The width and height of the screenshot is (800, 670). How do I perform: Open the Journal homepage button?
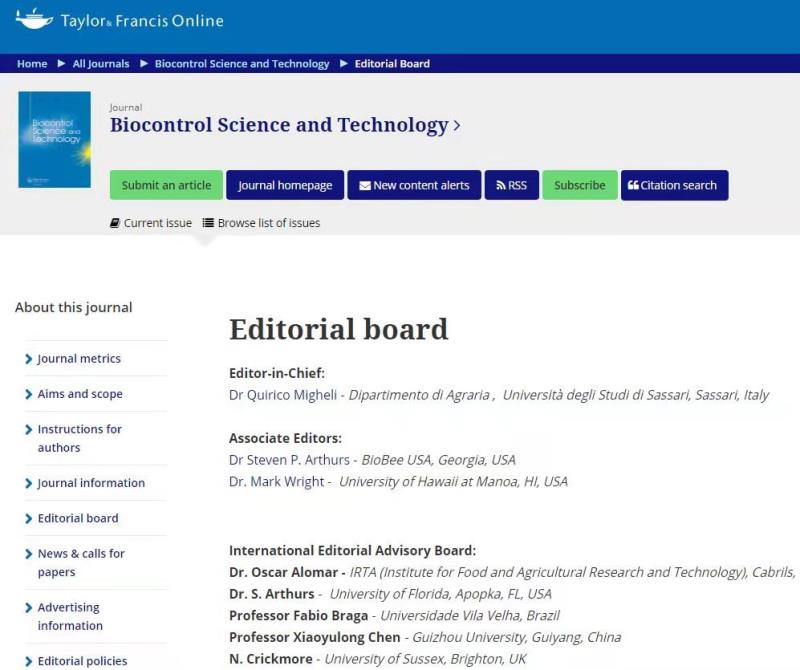(x=285, y=185)
